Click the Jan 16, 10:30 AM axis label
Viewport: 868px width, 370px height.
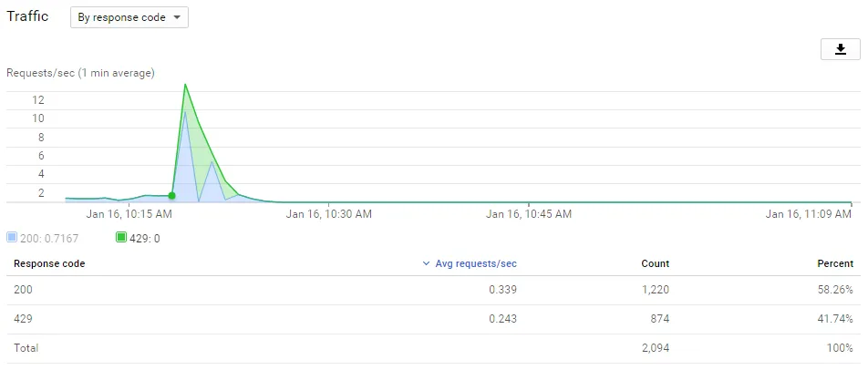[329, 214]
